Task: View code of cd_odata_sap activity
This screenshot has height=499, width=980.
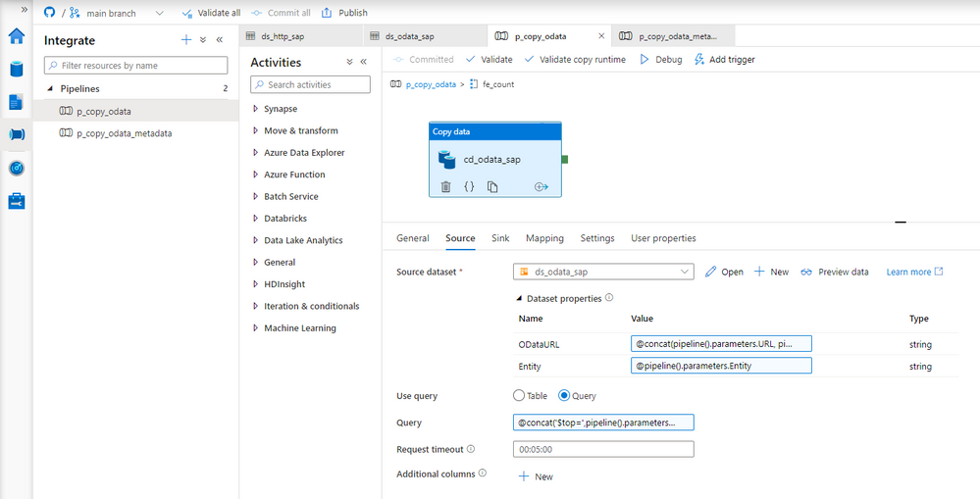Action: (x=469, y=186)
